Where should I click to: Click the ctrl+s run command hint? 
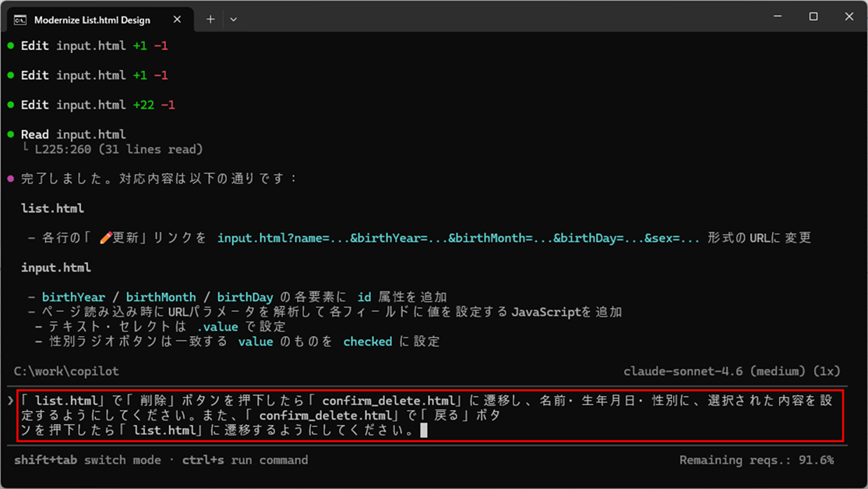(245, 460)
